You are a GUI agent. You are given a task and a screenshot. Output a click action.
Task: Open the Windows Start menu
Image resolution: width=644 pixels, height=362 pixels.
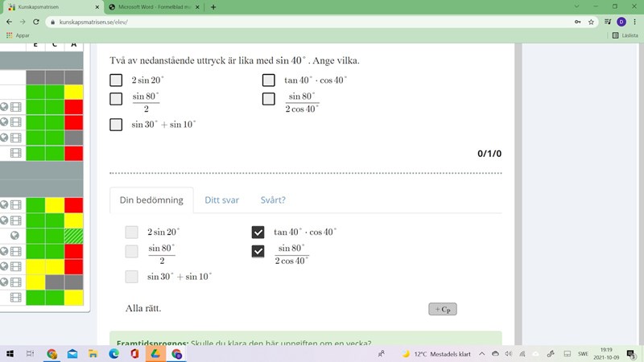(10, 353)
